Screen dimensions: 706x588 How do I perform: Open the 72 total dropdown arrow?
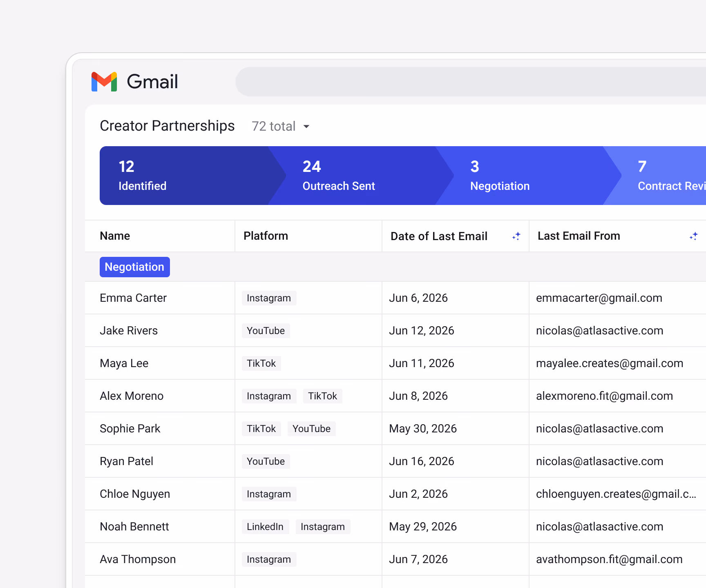point(306,127)
